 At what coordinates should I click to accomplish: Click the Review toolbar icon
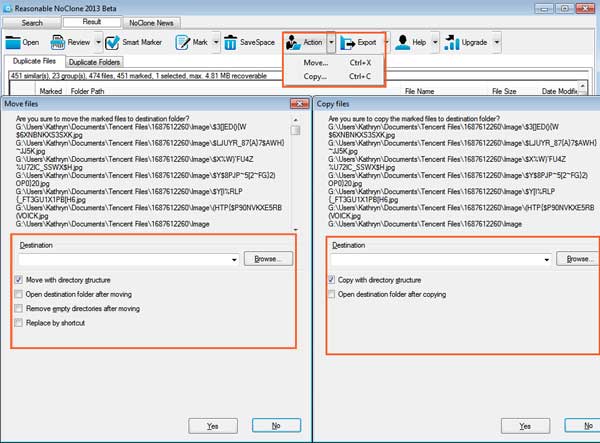[x=70, y=43]
